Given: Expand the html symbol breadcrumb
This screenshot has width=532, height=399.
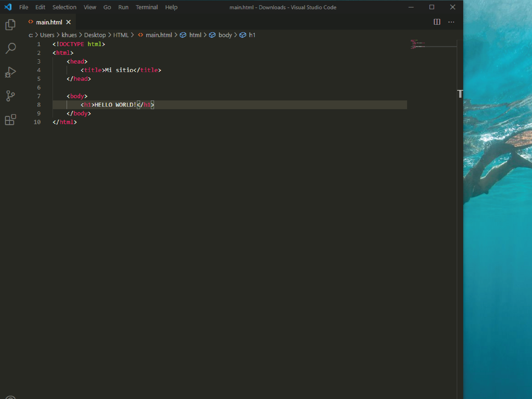Looking at the screenshot, I should point(195,35).
